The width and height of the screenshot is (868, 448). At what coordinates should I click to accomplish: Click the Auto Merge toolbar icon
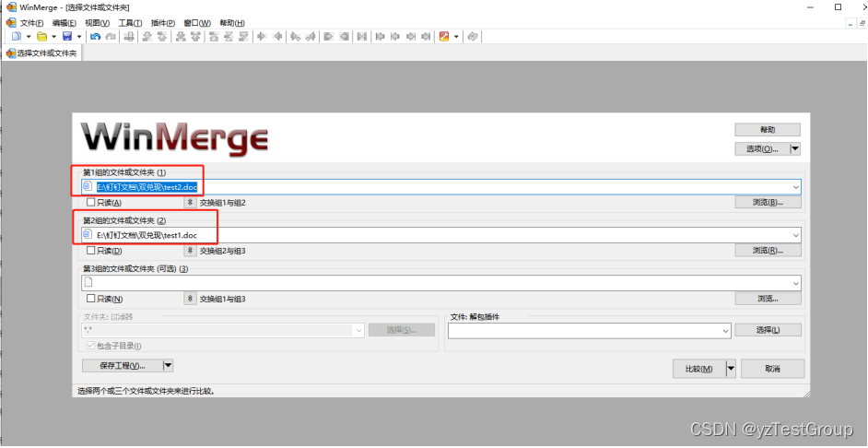[x=361, y=37]
